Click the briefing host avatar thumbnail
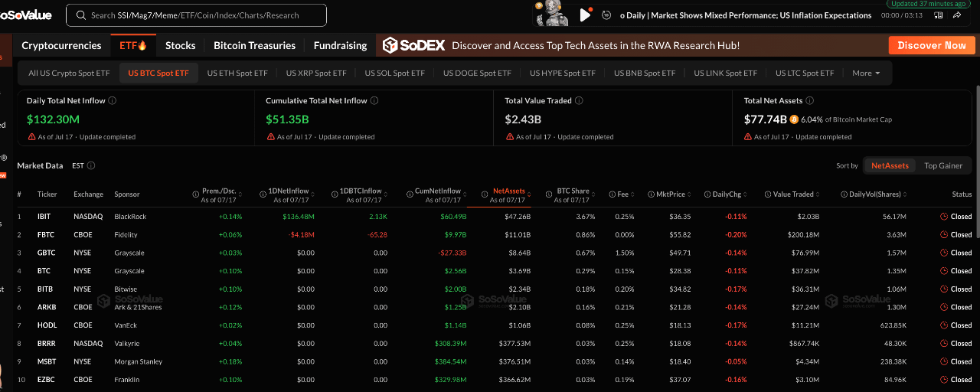This screenshot has height=392, width=980. [x=553, y=14]
